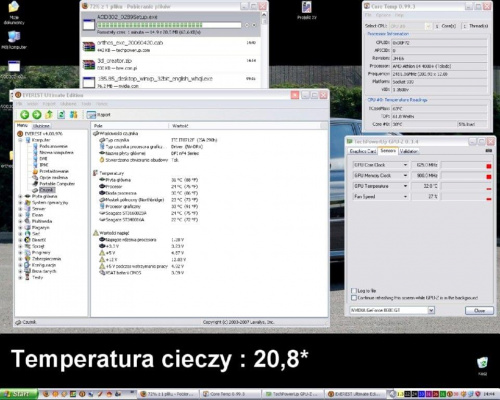Screen dimensions: 500x400
Task: Select DMI in the Komputer tree
Action: pyautogui.click(x=43, y=159)
